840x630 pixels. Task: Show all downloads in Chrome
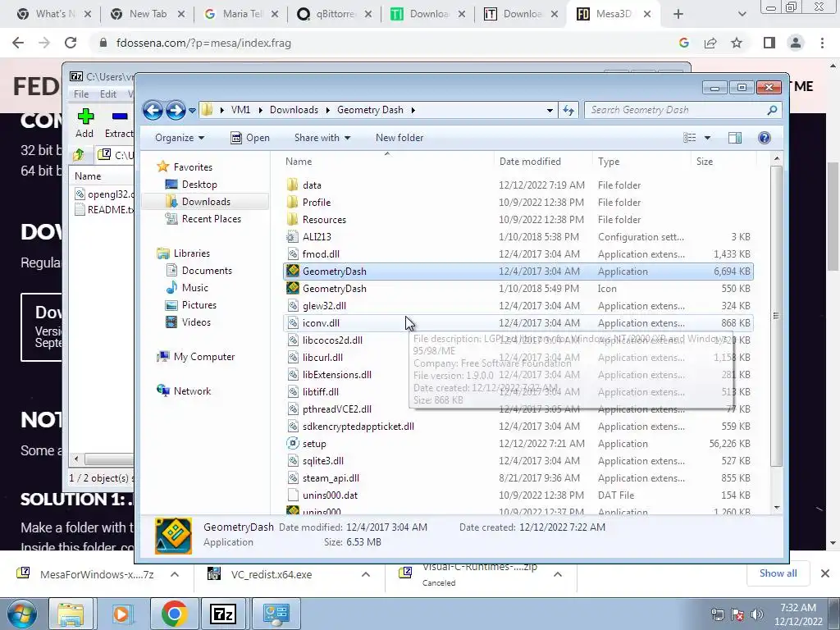point(778,573)
